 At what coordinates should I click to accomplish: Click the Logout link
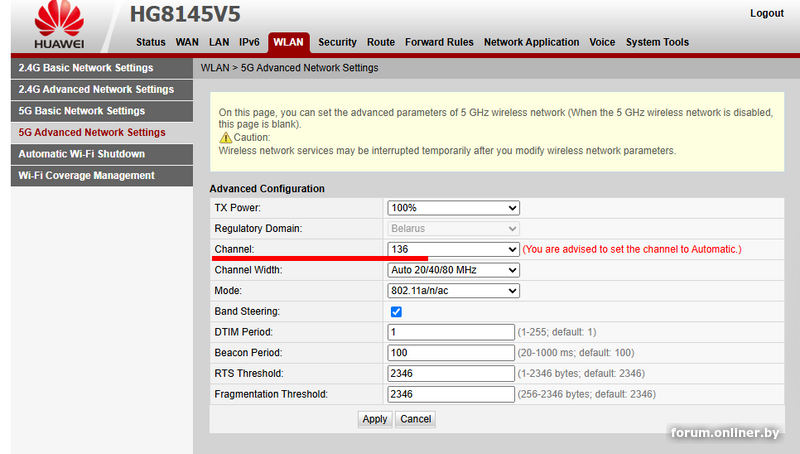[x=766, y=13]
